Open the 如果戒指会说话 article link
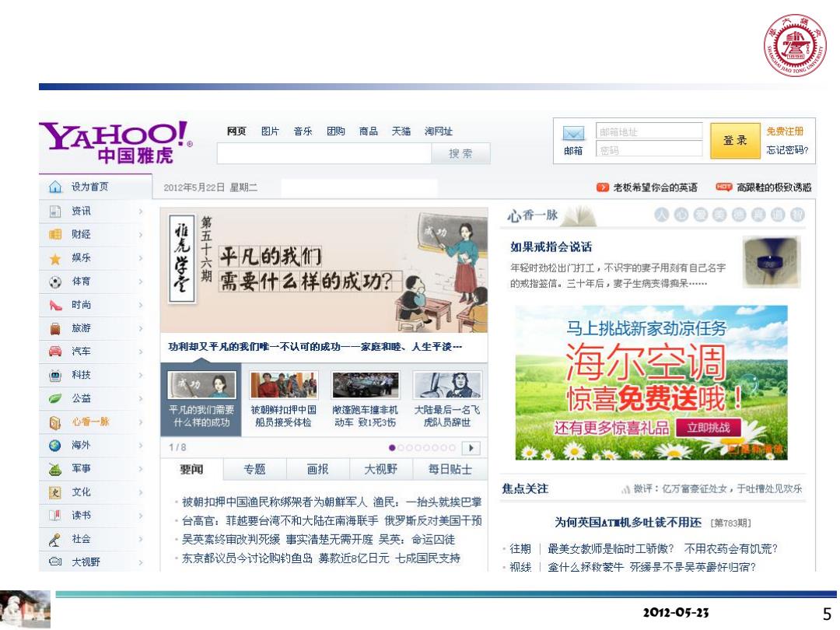The height and width of the screenshot is (630, 840). 551,247
